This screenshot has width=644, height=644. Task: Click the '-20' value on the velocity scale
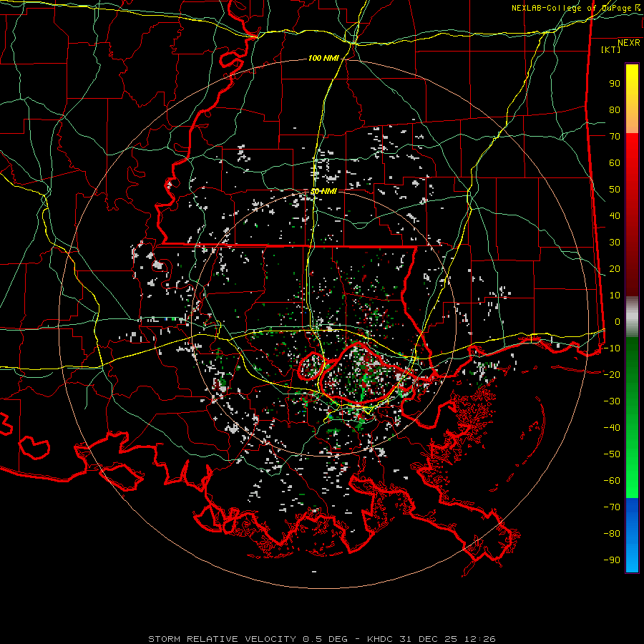point(612,375)
